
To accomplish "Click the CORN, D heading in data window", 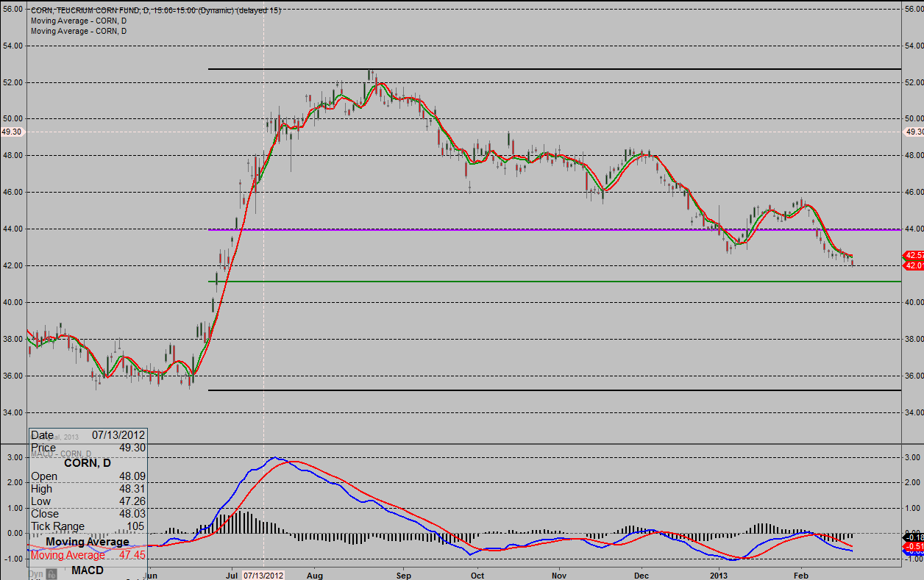I will click(x=88, y=463).
